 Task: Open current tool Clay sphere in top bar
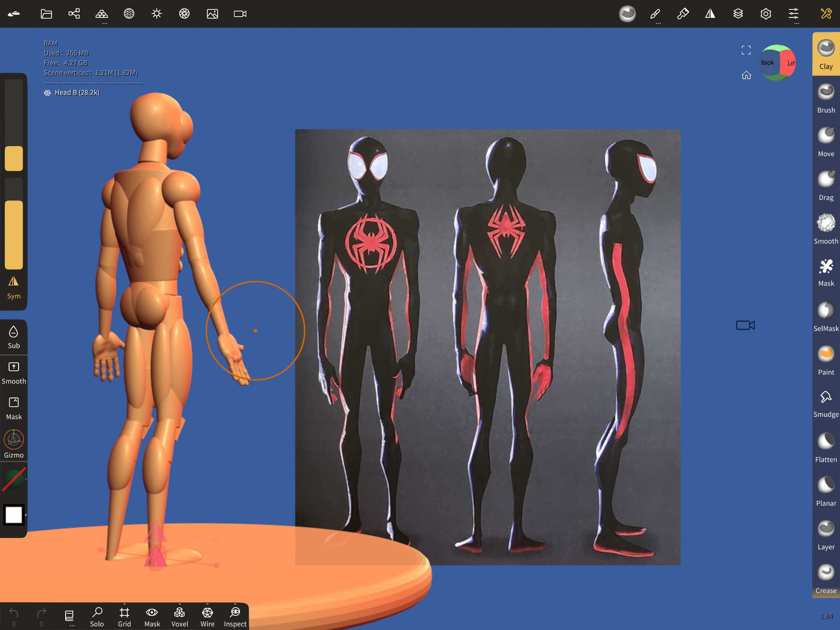627,14
